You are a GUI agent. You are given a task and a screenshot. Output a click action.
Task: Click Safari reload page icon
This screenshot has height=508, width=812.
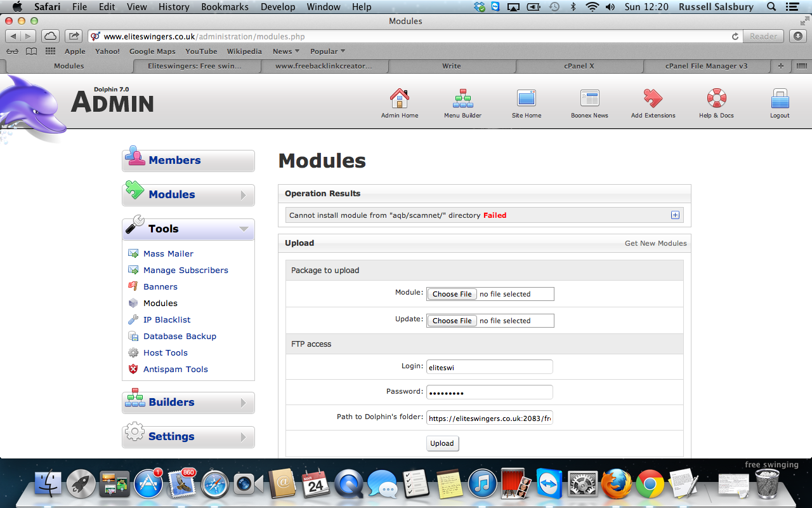click(735, 37)
